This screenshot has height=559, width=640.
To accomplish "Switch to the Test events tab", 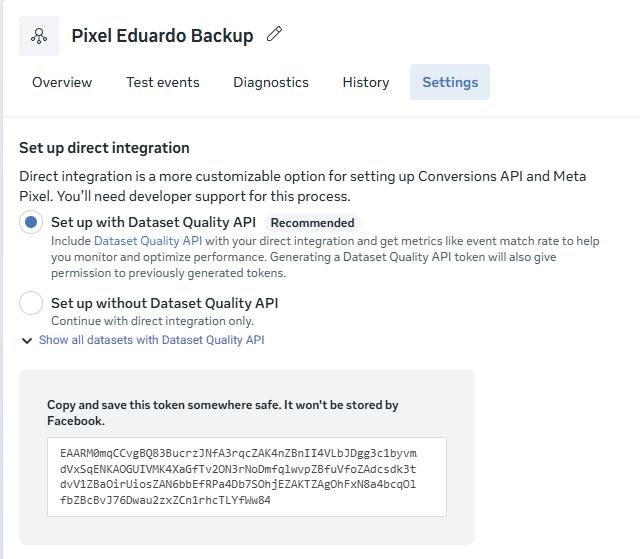I will point(162,82).
